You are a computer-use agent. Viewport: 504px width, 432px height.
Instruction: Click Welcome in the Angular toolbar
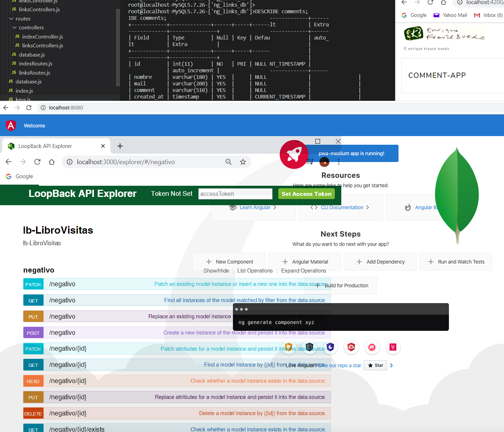coord(35,126)
